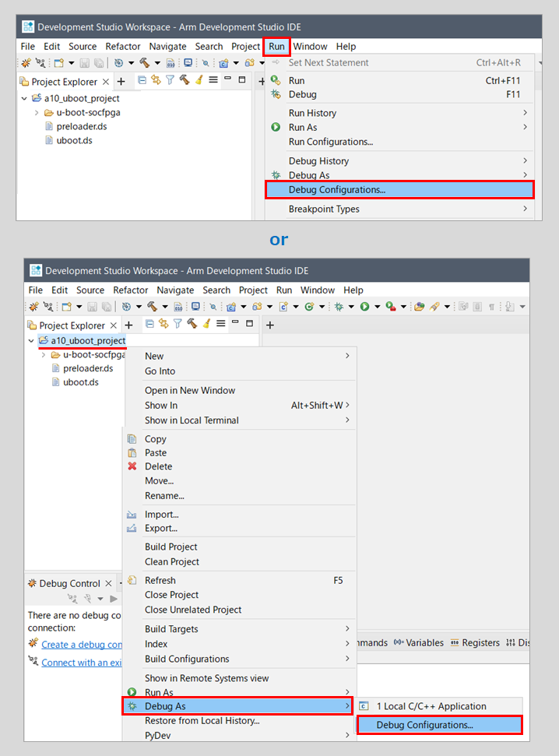This screenshot has height=756, width=559.
Task: Click the Delete red X icon in context menu
Action: pos(132,466)
